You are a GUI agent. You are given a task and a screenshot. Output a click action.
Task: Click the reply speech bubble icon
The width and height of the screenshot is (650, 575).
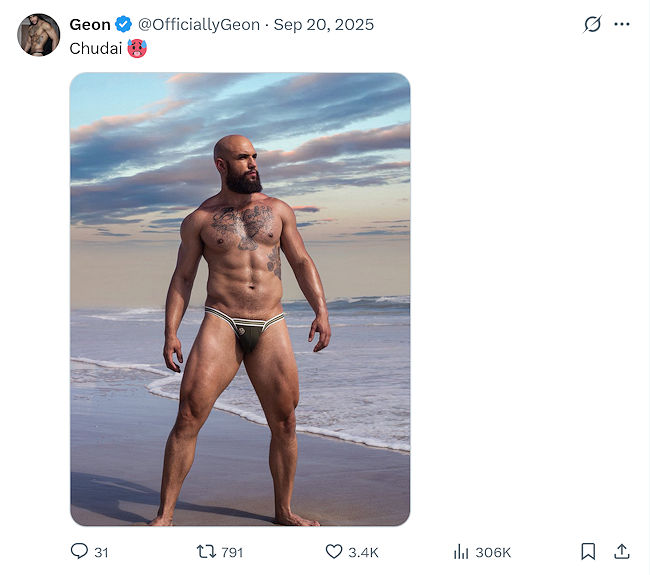tap(79, 551)
